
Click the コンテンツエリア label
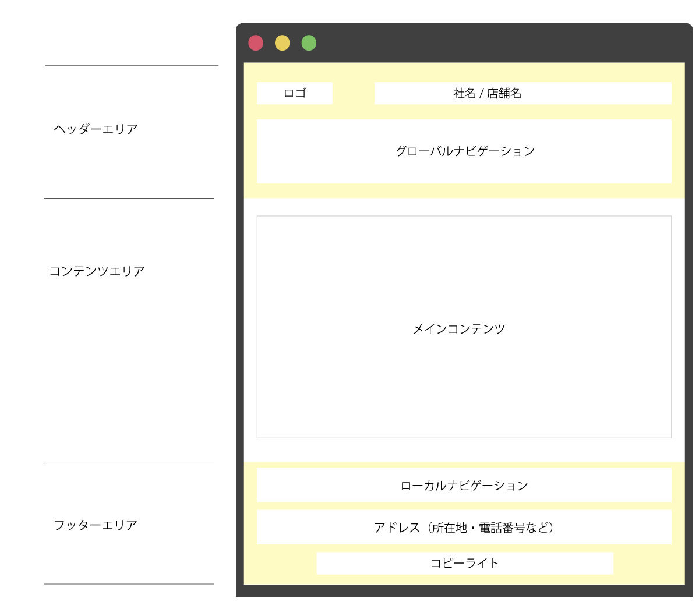coord(97,271)
